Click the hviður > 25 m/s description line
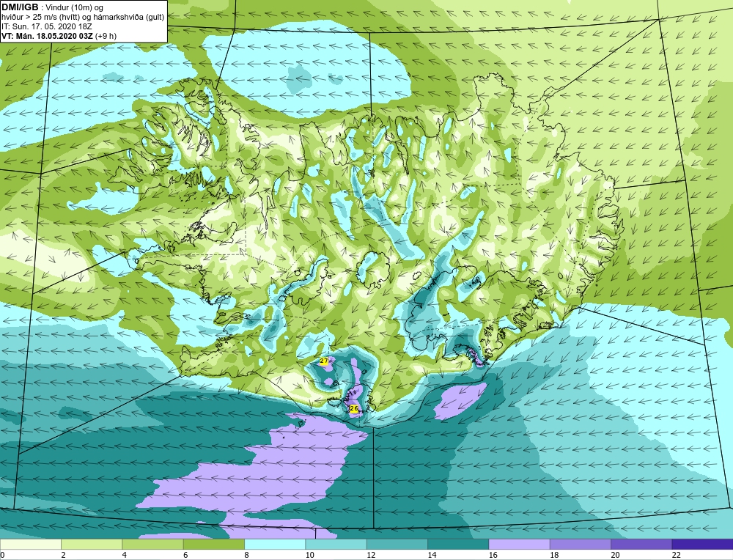Viewport: 733px width, 560px height. point(83,18)
